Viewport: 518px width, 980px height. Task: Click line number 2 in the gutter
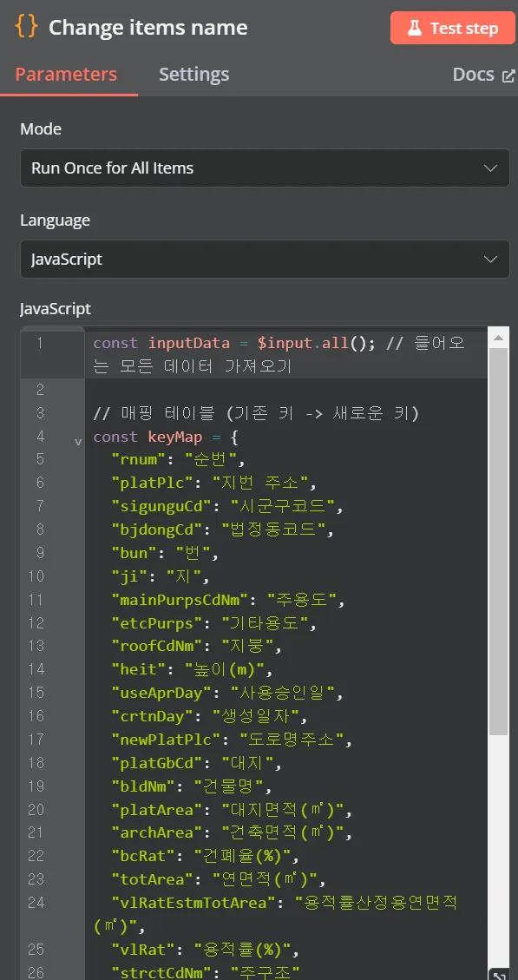pyautogui.click(x=40, y=391)
